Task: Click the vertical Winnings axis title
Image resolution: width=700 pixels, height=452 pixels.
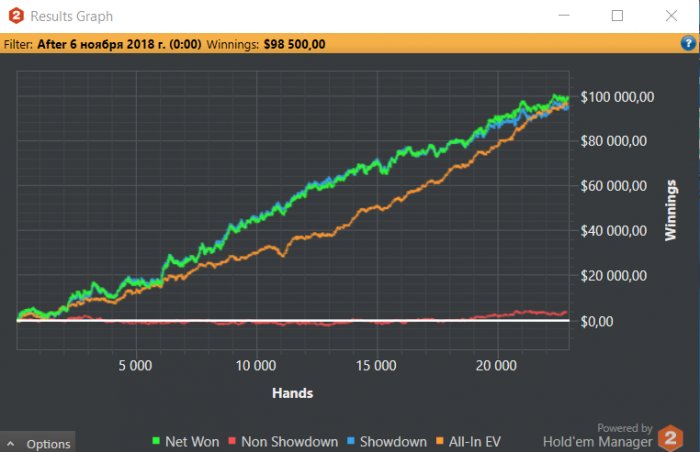Action: pyautogui.click(x=671, y=210)
